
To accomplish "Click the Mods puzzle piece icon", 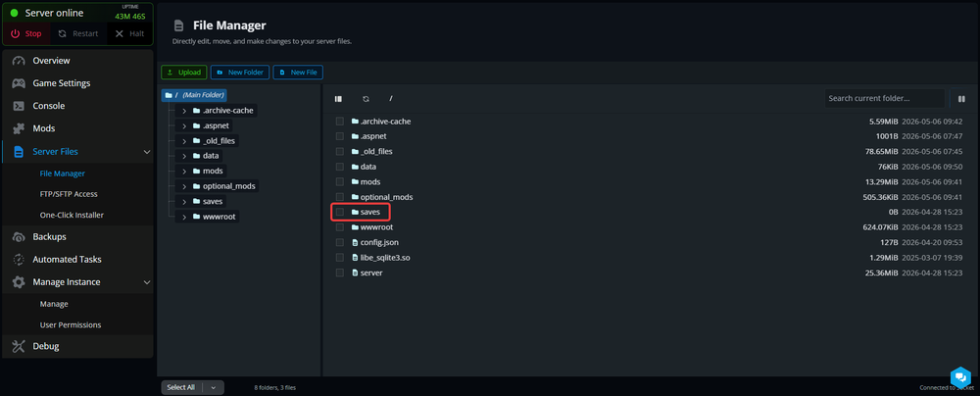I will [19, 128].
